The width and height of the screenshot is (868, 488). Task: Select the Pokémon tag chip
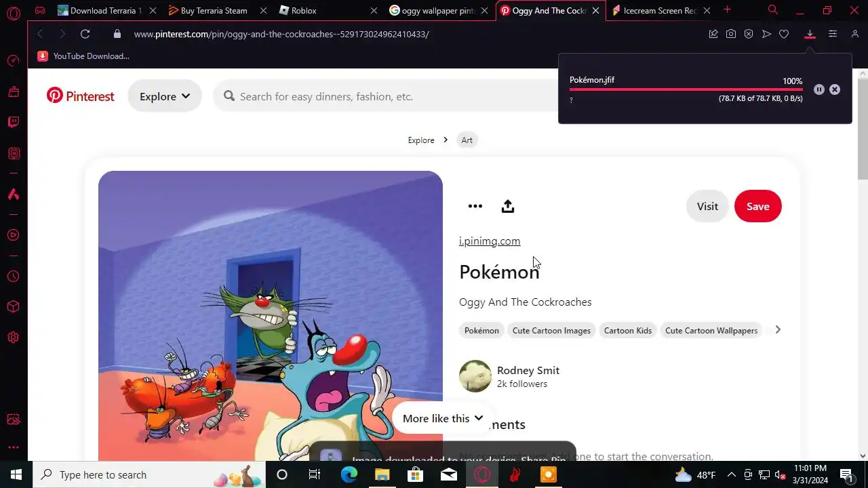coord(481,330)
